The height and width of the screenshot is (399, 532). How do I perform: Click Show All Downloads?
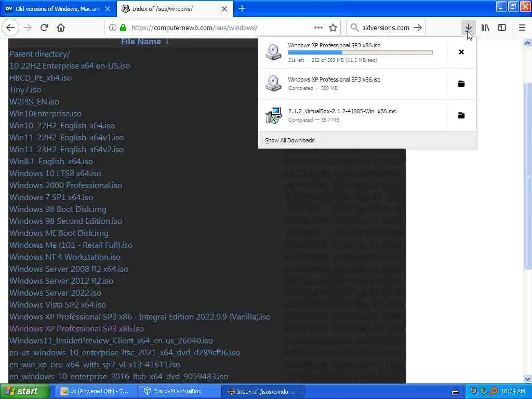[x=290, y=140]
